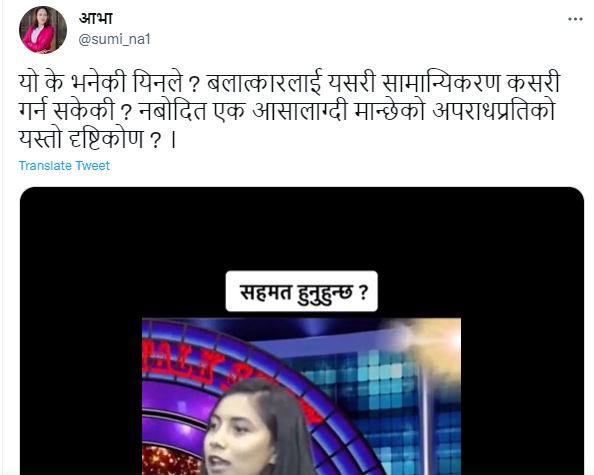Click black area left of video frame
594x475 pixels.
(x=81, y=379)
